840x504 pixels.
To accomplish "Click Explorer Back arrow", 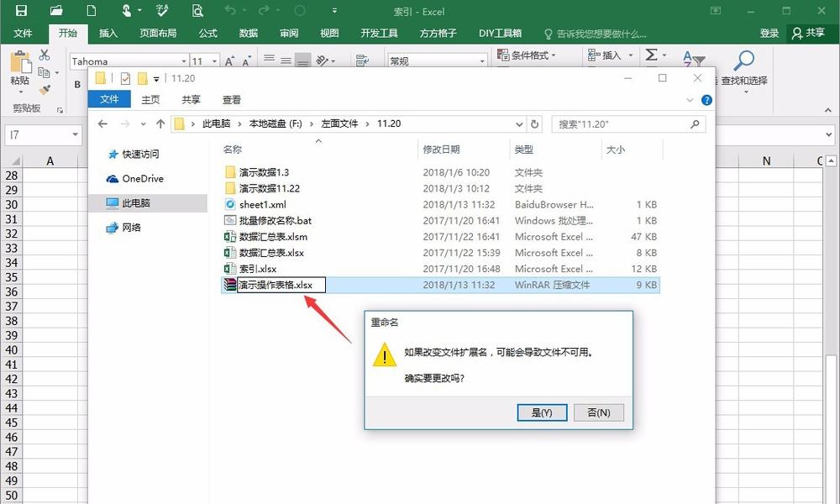I will pyautogui.click(x=102, y=124).
